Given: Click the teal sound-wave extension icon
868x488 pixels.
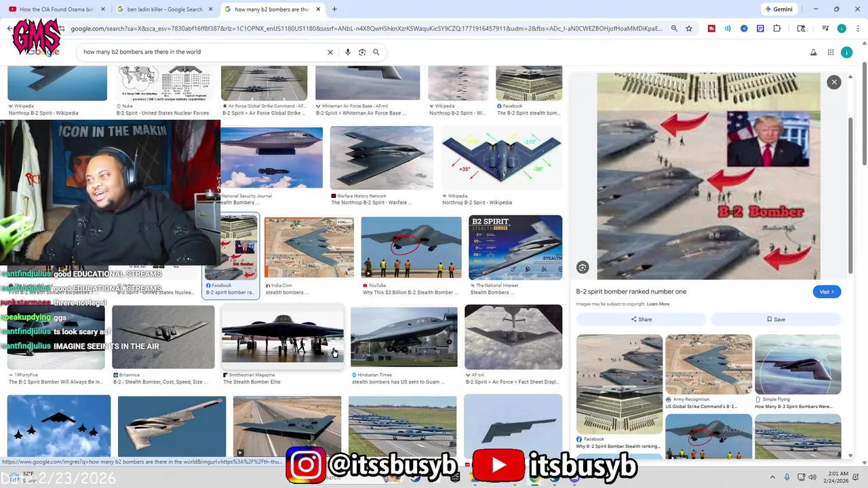Looking at the screenshot, I should point(728,28).
